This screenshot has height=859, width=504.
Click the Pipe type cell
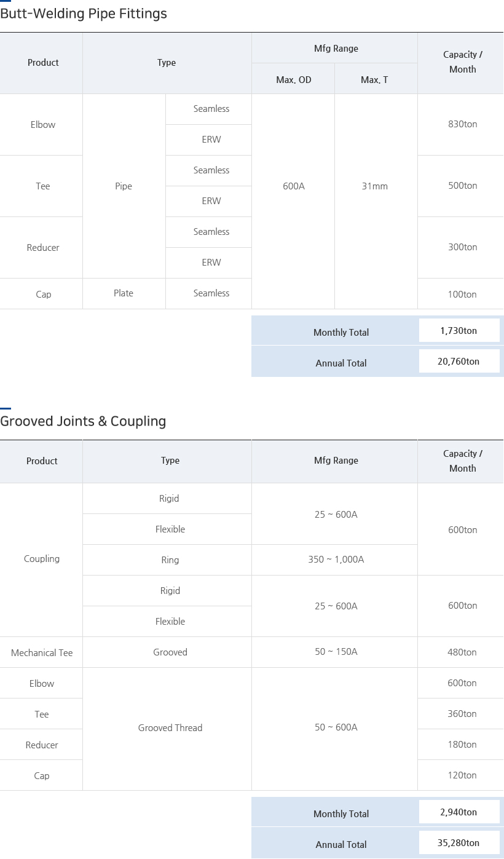[x=124, y=186]
